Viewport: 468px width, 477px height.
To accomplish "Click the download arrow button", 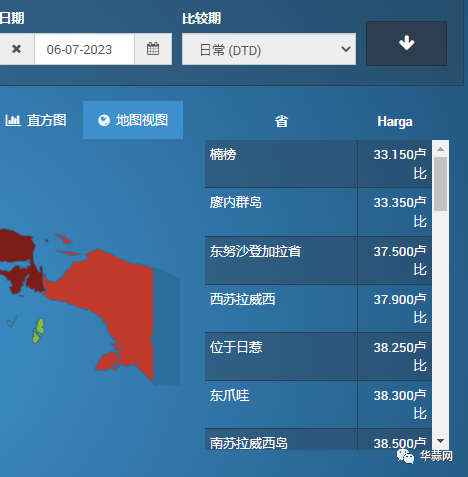I will click(406, 43).
